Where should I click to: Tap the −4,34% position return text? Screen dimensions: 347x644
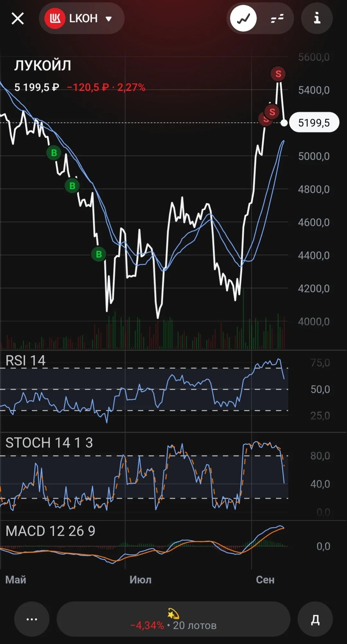click(x=147, y=625)
